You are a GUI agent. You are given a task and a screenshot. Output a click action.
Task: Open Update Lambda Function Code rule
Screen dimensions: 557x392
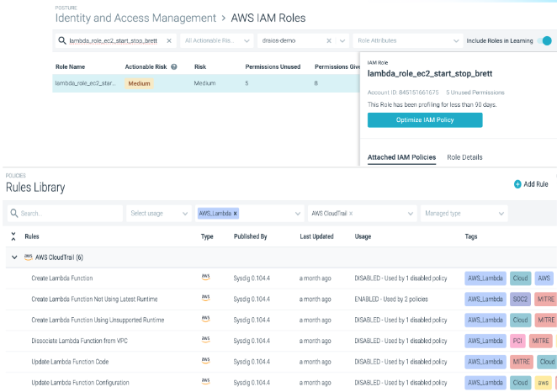pos(70,362)
